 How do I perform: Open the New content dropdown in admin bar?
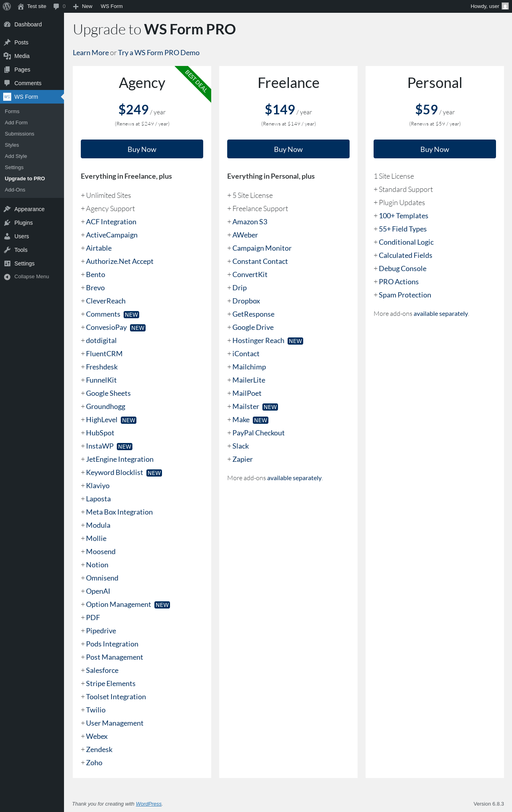point(83,6)
